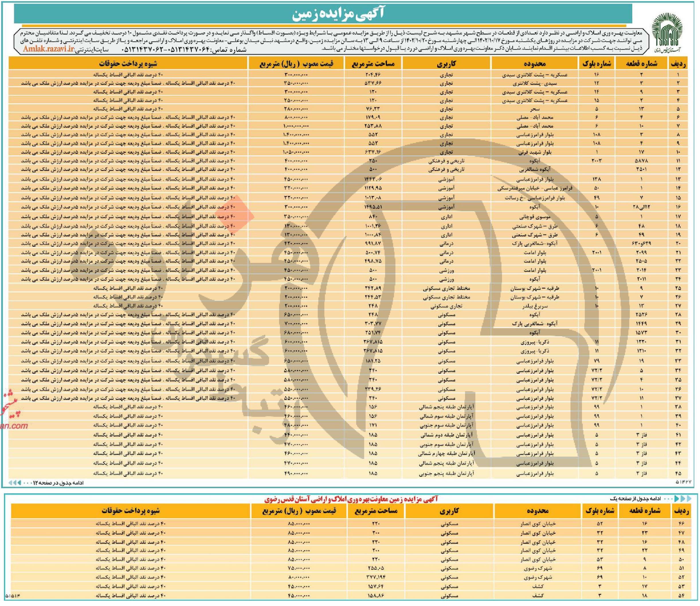Click the location cell "آبکوه شمالغربی"

pyautogui.click(x=535, y=169)
